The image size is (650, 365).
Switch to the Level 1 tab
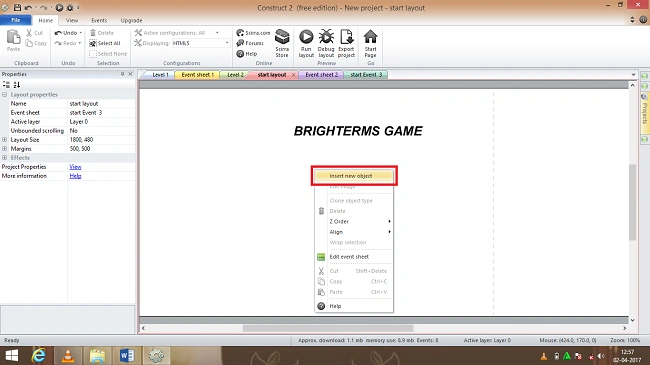pyautogui.click(x=160, y=75)
